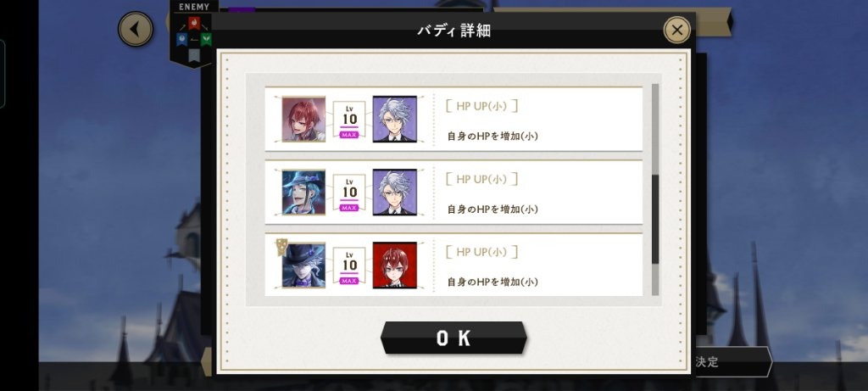Tap the red fire element icon under ENEMY

click(193, 23)
